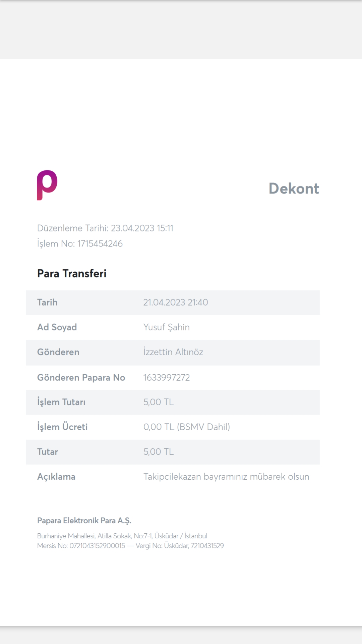362x644 pixels.
Task: Select the İşlem Ücreti fee value
Action: (x=187, y=427)
